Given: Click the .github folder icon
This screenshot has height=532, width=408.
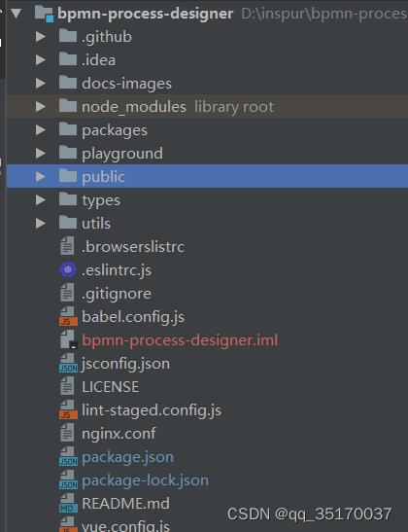Looking at the screenshot, I should (68, 36).
